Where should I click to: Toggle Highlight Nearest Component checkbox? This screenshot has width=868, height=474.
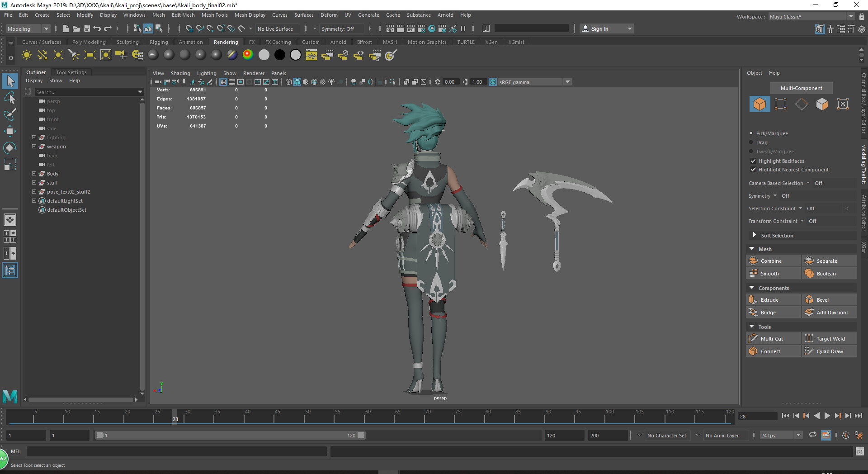pos(753,170)
